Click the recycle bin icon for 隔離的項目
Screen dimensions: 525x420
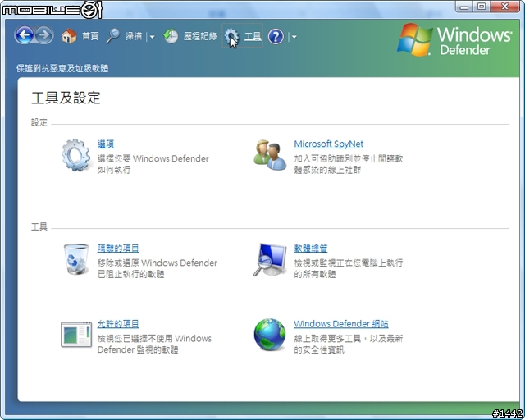point(76,259)
